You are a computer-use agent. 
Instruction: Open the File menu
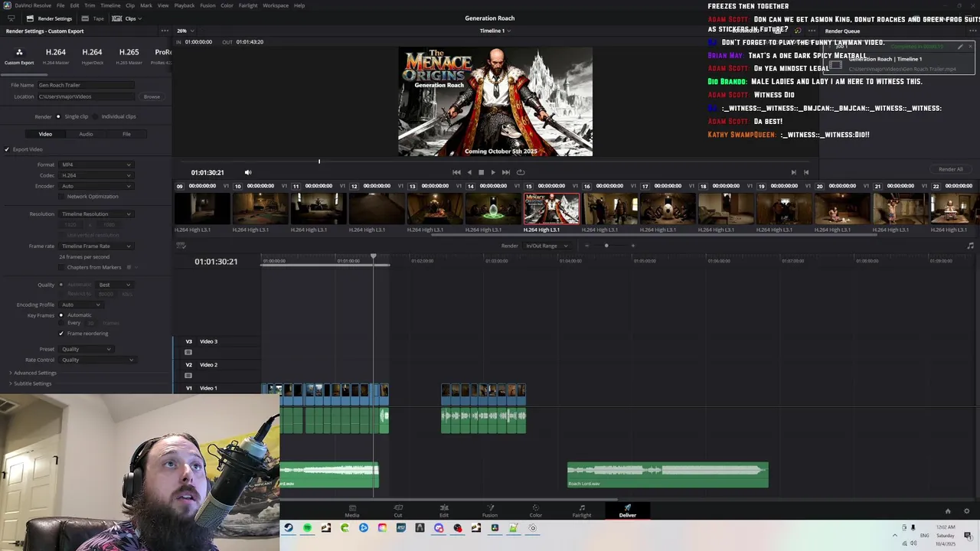click(x=60, y=5)
